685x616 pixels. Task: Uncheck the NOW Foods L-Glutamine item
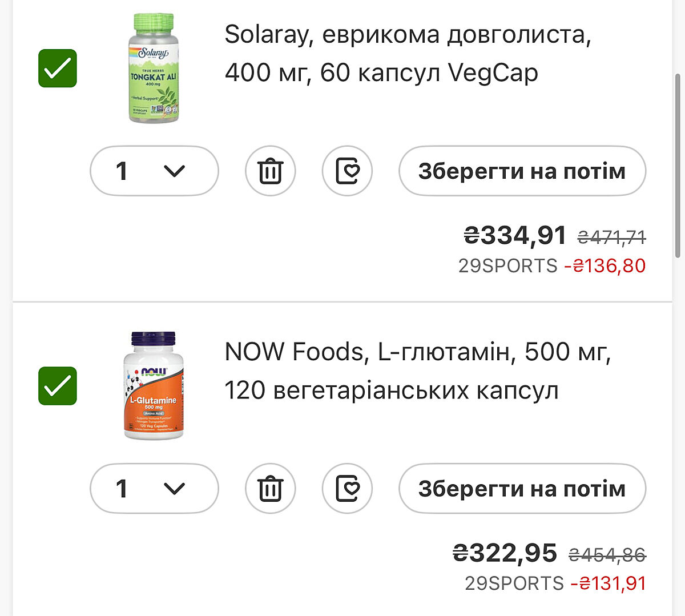click(x=58, y=386)
